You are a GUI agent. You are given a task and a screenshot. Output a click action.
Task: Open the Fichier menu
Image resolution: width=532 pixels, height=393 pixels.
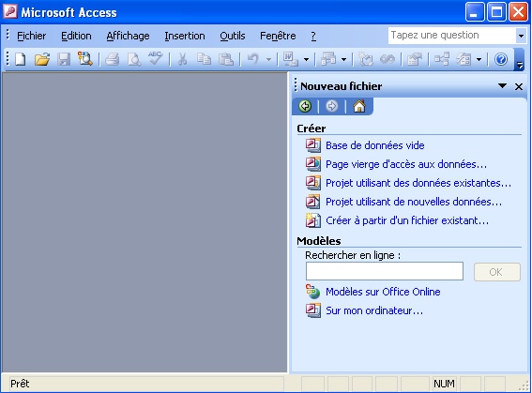click(x=31, y=36)
